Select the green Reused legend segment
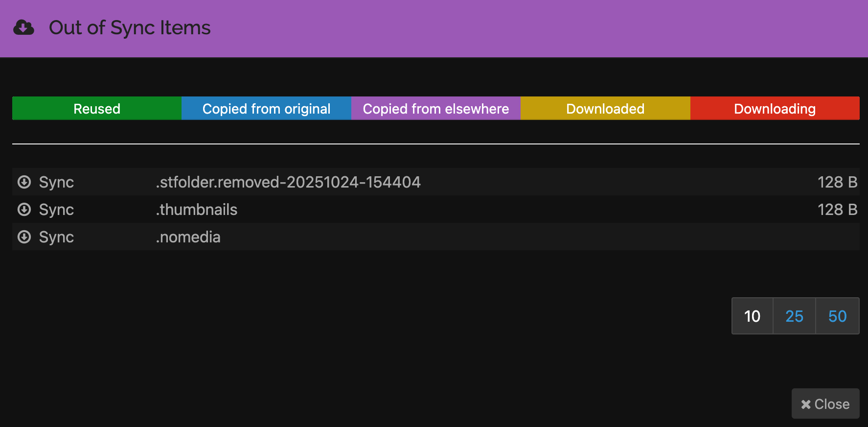This screenshot has height=427, width=868. (97, 109)
